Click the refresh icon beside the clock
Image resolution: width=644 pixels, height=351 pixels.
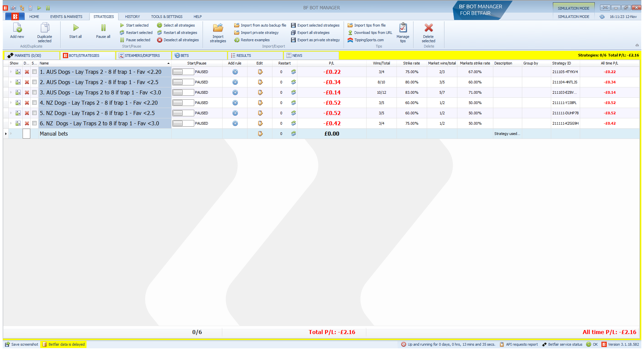click(602, 17)
